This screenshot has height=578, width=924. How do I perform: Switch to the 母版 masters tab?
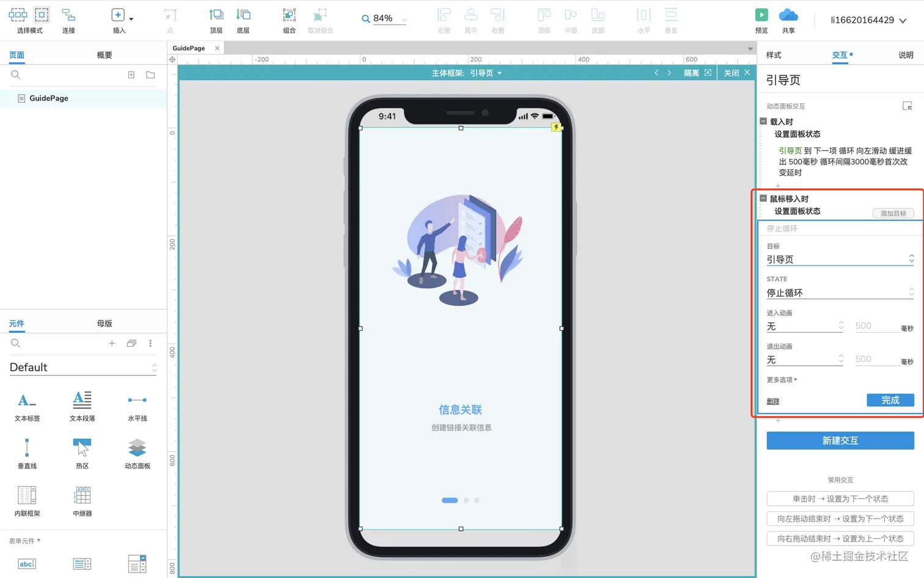(x=105, y=324)
